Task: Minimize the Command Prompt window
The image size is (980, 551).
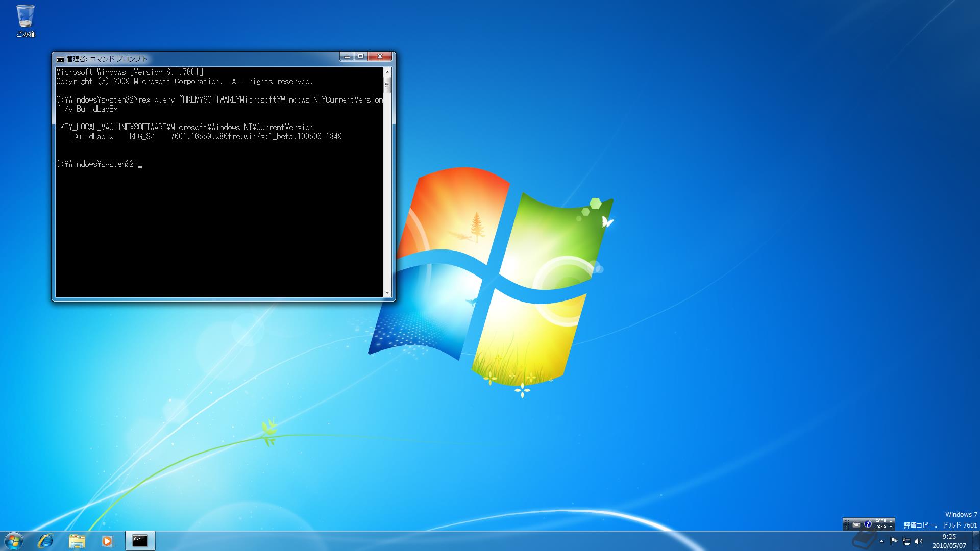Action: click(x=347, y=57)
